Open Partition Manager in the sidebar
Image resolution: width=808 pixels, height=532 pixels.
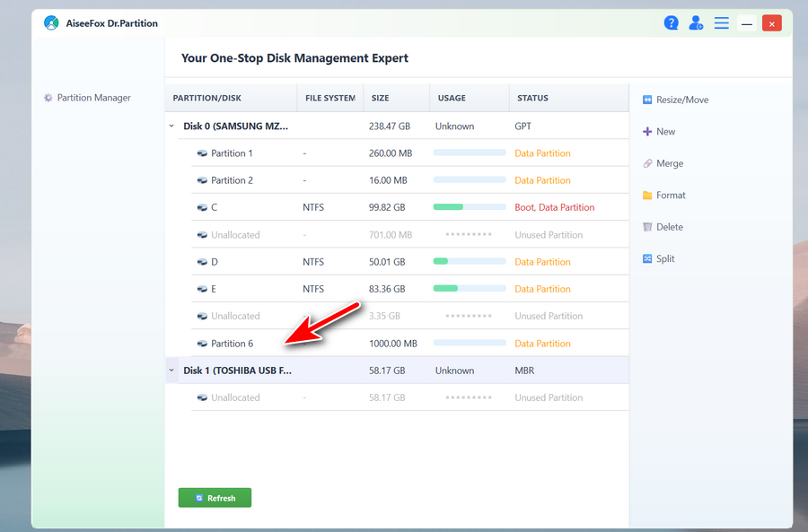pos(87,98)
